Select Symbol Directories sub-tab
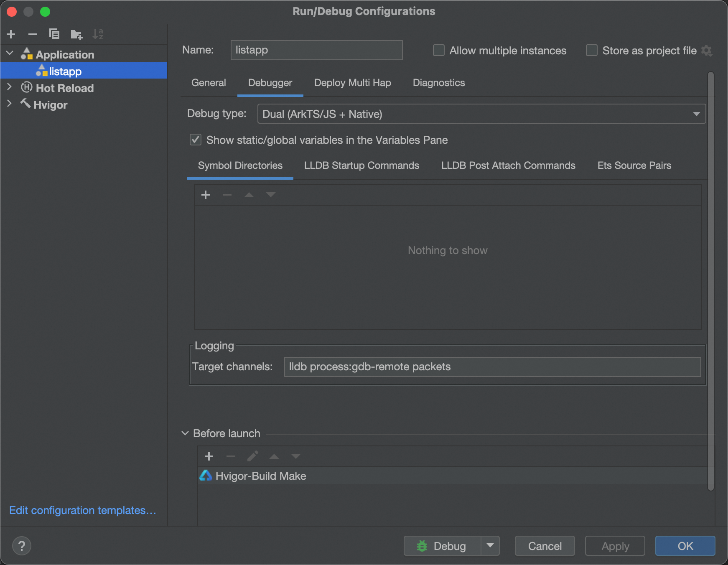 pyautogui.click(x=240, y=165)
